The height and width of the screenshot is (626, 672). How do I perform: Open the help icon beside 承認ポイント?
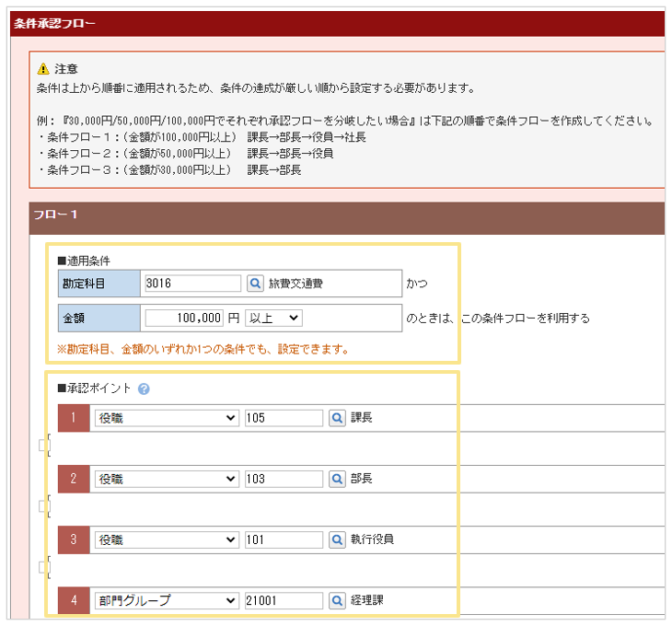[x=144, y=388]
